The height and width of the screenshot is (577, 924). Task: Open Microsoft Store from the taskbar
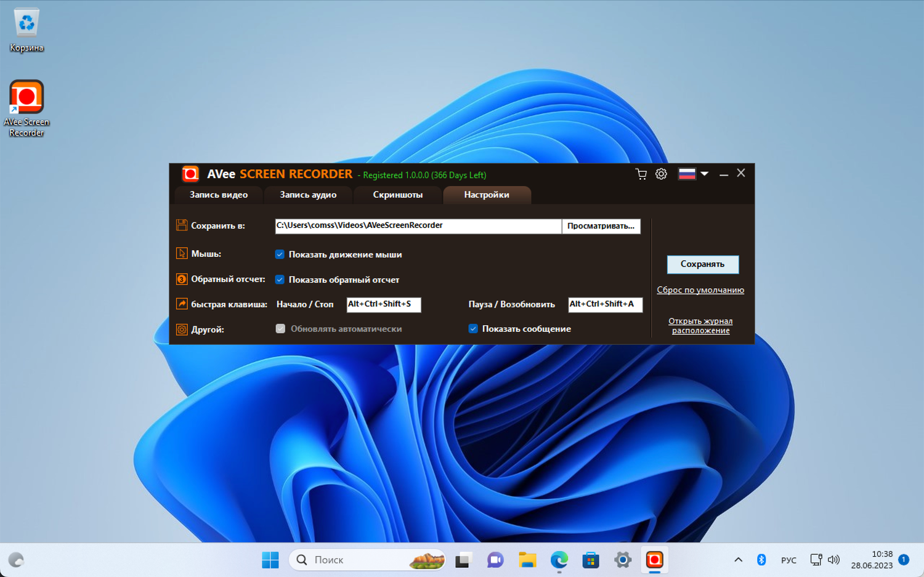[x=591, y=560]
